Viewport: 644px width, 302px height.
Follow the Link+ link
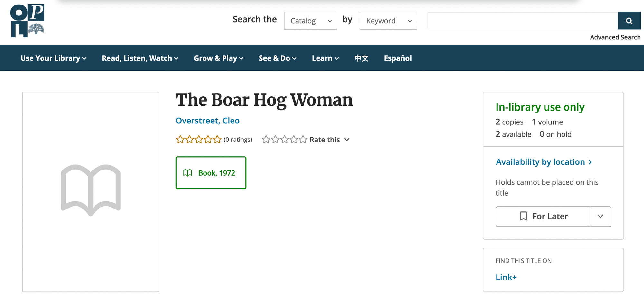tap(506, 277)
